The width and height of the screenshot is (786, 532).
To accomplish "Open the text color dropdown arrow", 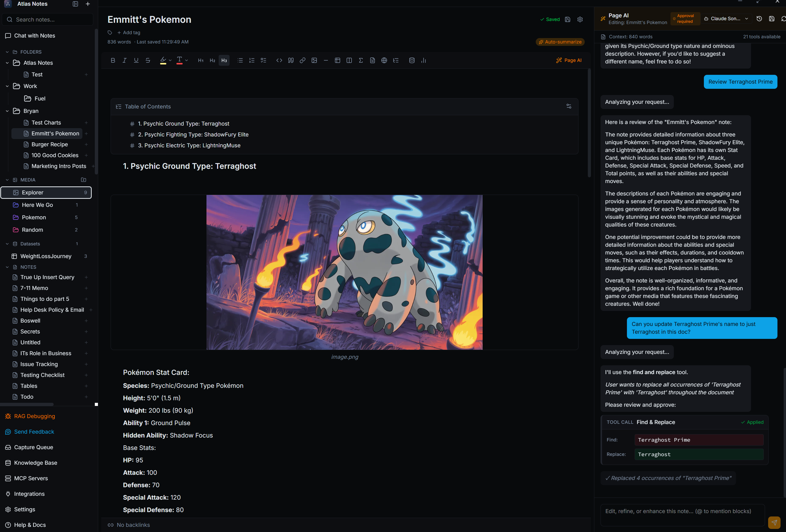I will click(x=186, y=60).
